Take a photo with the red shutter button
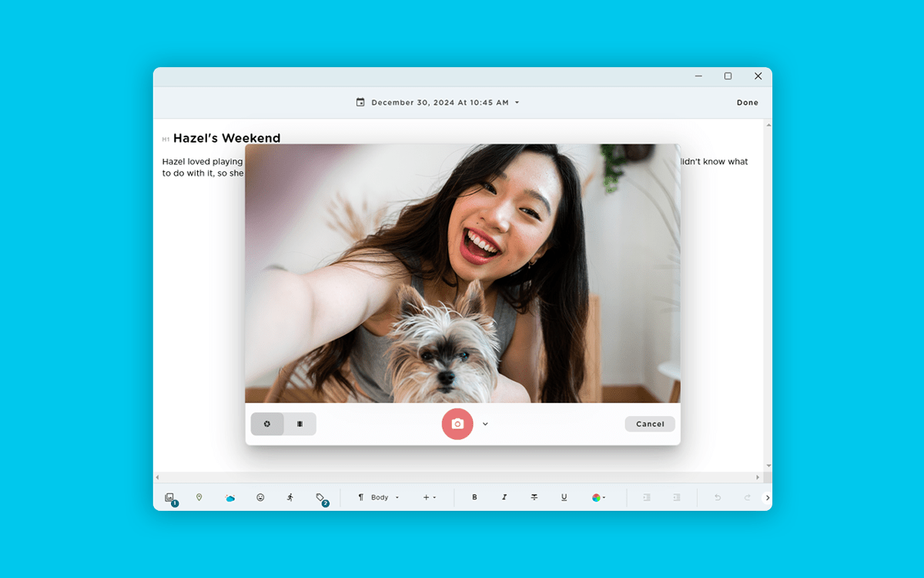 tap(457, 424)
